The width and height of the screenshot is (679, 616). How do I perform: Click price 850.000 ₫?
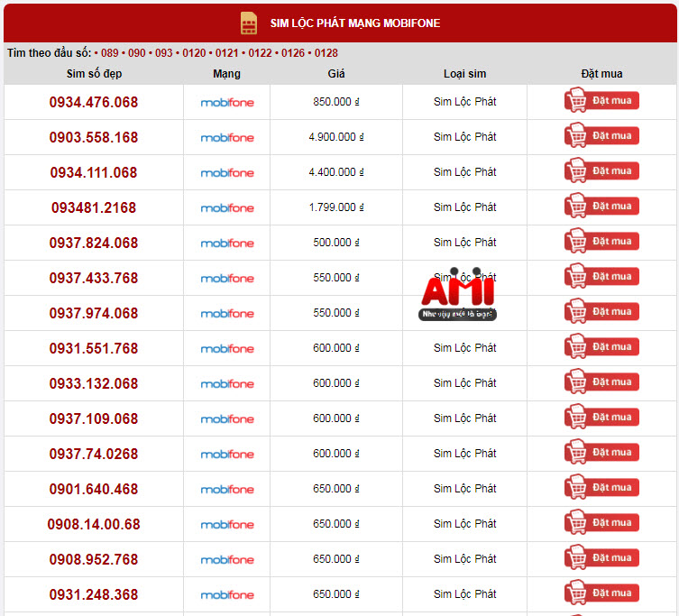click(x=336, y=102)
